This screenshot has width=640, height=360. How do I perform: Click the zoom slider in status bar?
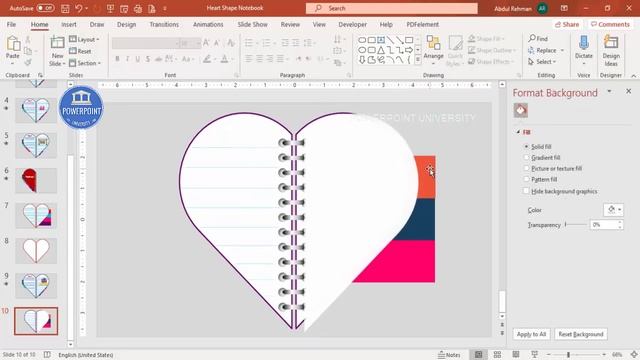577,355
